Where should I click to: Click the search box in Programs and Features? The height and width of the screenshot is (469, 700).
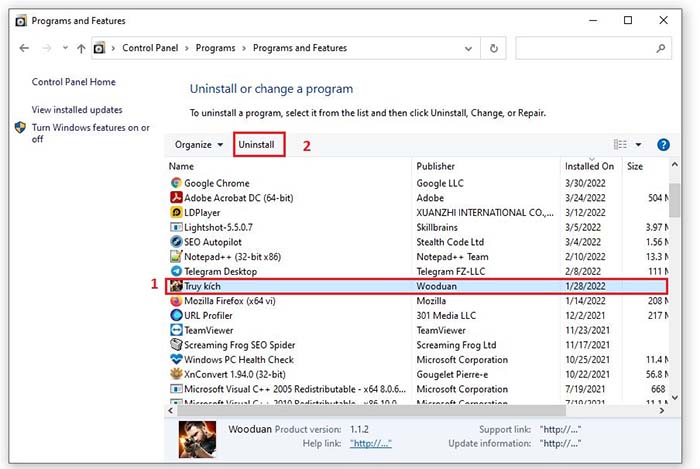(x=585, y=48)
